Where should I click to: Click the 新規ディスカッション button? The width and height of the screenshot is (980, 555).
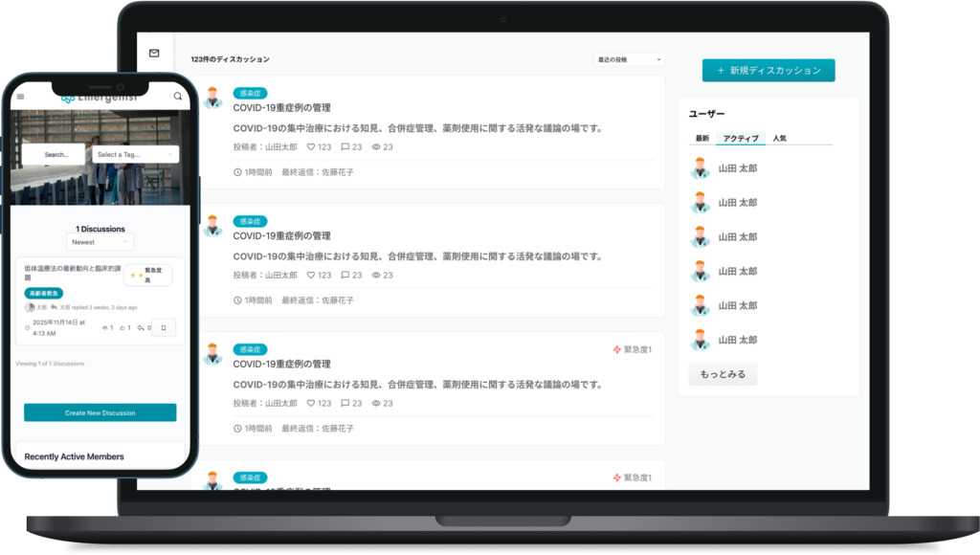(x=768, y=71)
